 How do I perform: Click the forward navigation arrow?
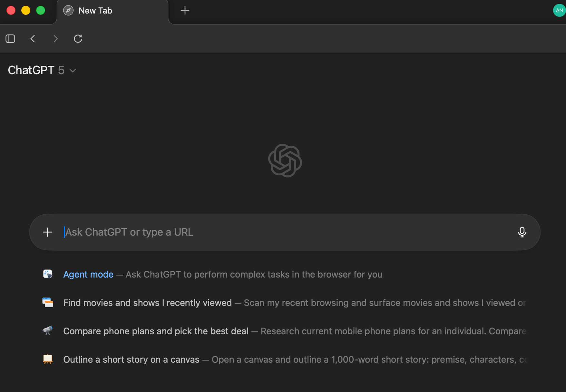[x=55, y=39]
